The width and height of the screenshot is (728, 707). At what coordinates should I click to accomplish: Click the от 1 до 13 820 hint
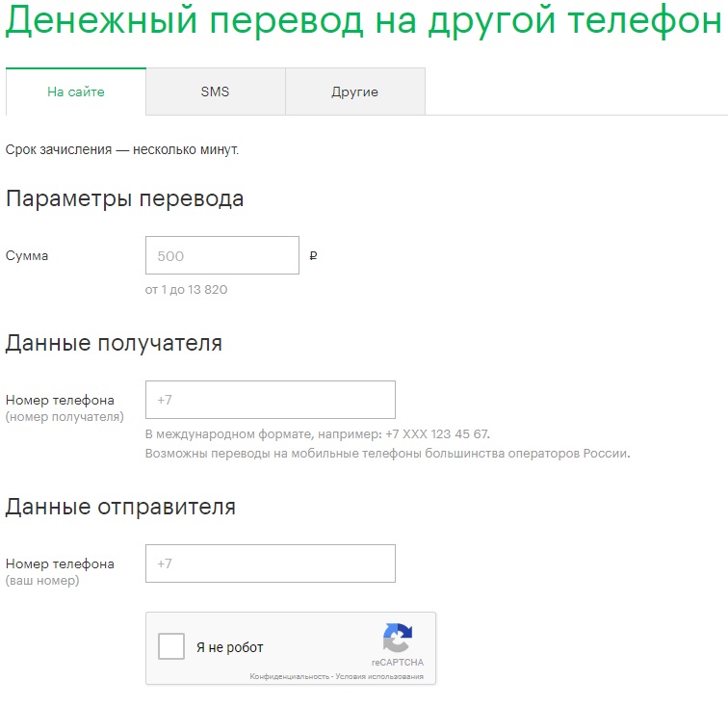click(x=186, y=289)
